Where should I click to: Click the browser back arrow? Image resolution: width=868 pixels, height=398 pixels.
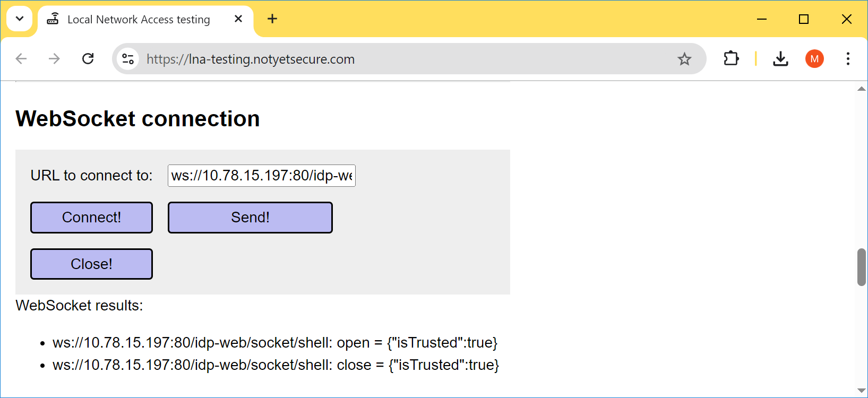click(21, 59)
